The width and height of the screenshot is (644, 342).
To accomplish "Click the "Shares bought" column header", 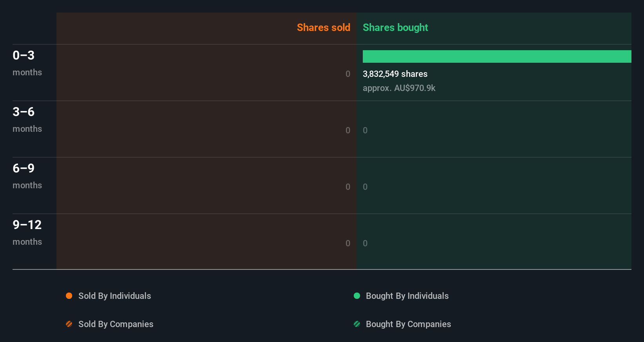I will [x=395, y=27].
